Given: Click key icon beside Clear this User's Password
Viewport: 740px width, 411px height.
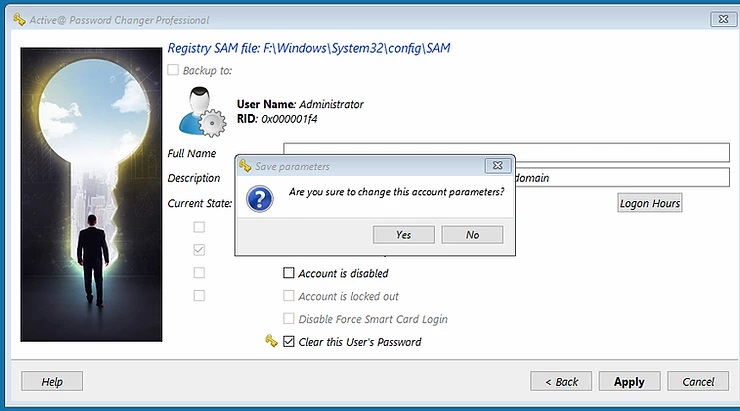Looking at the screenshot, I should [x=271, y=341].
